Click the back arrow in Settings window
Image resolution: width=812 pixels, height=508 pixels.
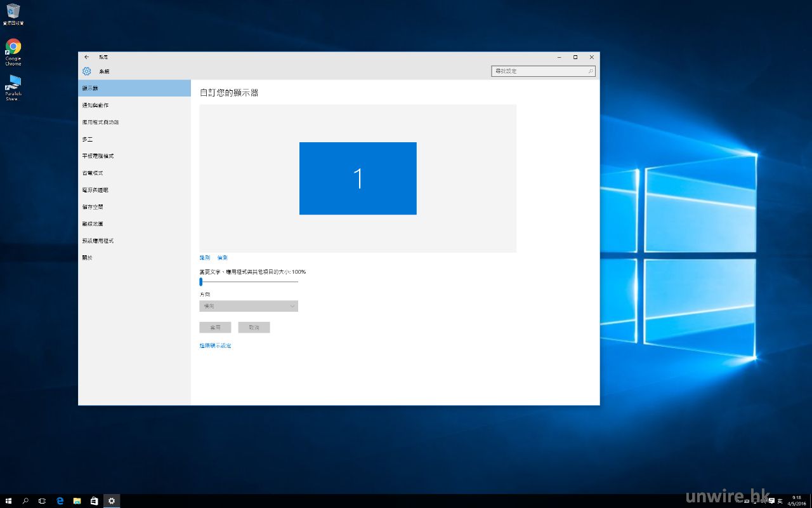click(87, 57)
